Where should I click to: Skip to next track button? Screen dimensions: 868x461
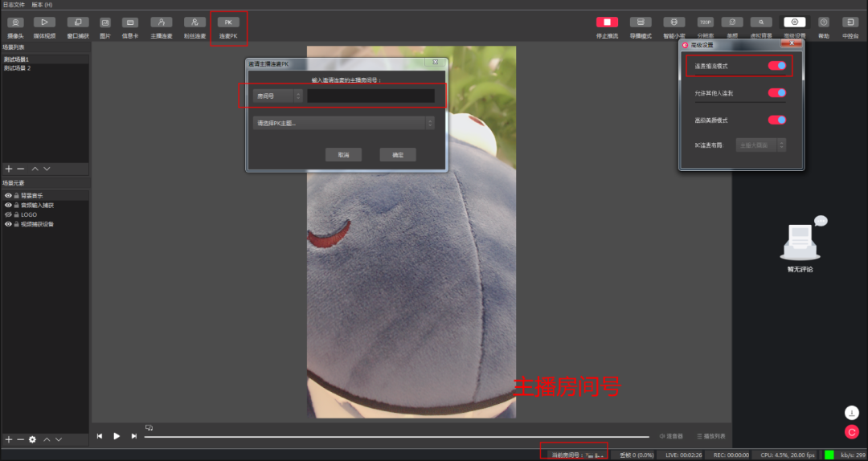[134, 436]
